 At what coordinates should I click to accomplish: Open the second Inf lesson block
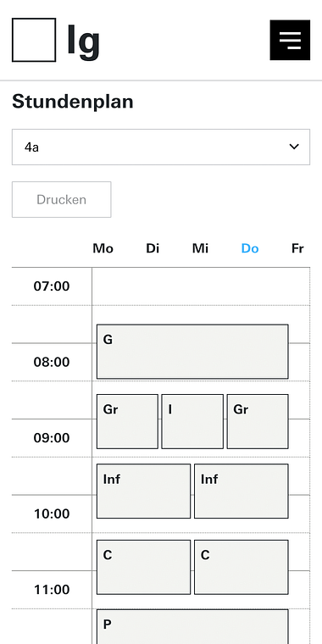[241, 491]
